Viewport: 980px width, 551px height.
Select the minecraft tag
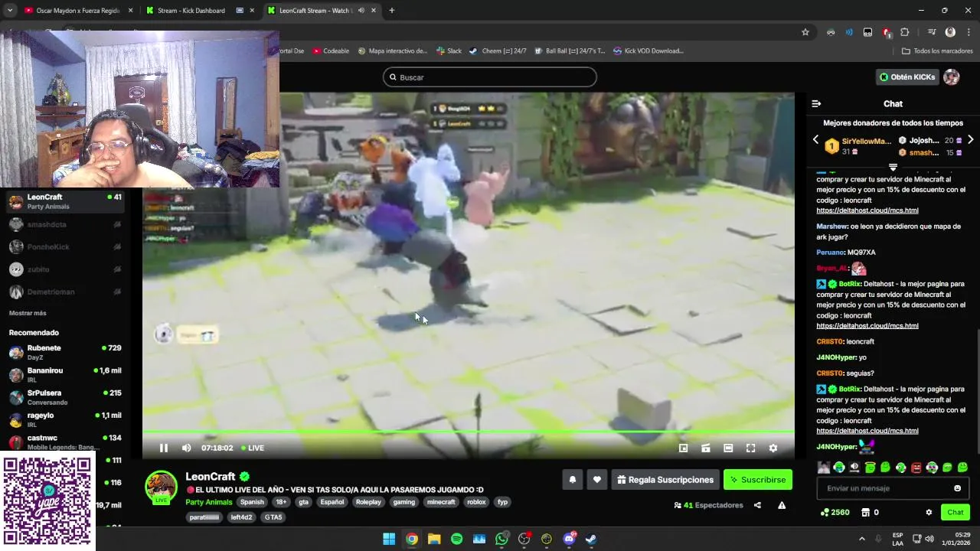(441, 502)
